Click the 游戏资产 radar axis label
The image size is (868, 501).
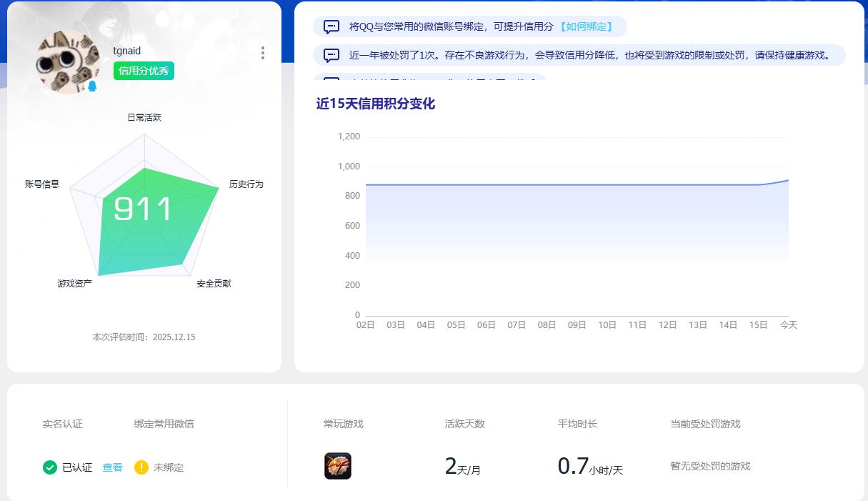tap(74, 284)
